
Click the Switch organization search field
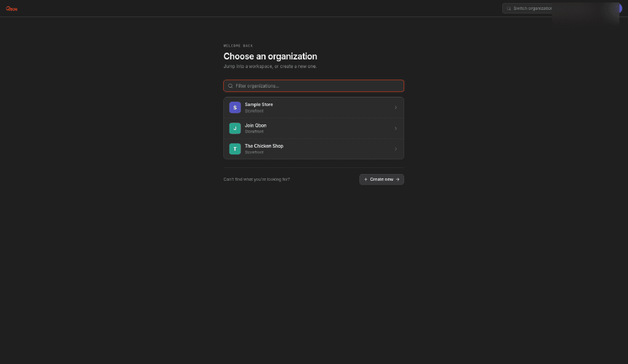click(x=527, y=9)
